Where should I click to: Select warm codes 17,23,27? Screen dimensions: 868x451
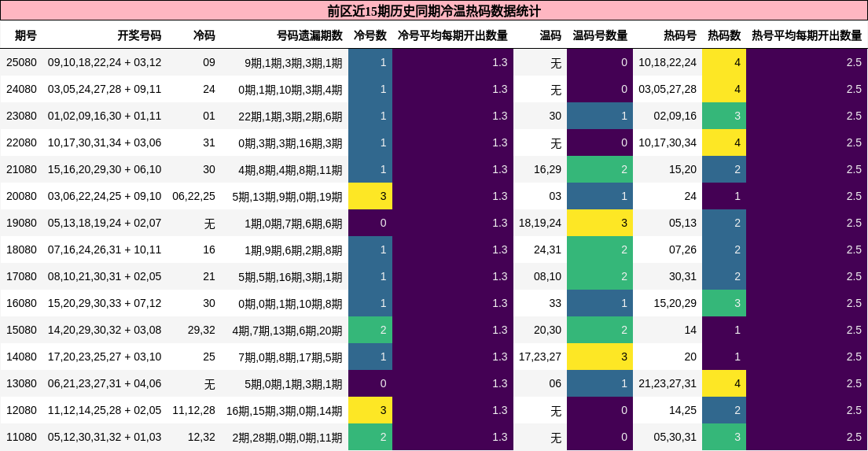click(x=539, y=357)
